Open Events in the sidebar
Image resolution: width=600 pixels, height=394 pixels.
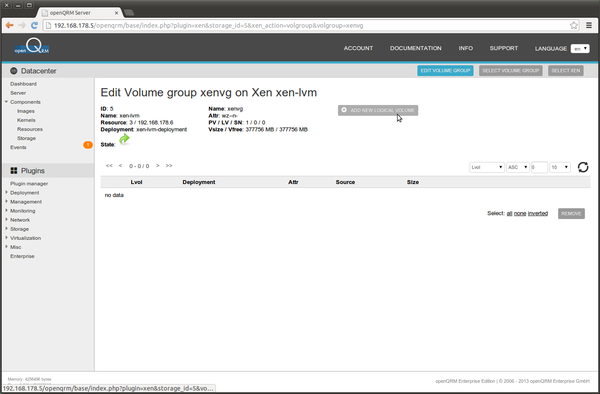tap(18, 147)
